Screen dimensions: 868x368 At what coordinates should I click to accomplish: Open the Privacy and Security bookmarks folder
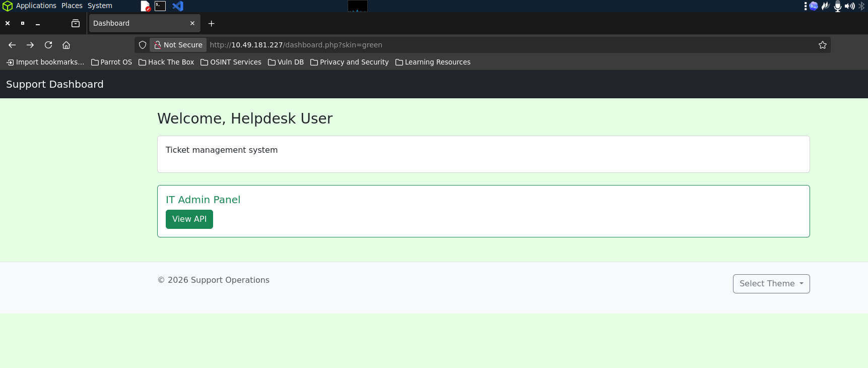(x=350, y=62)
